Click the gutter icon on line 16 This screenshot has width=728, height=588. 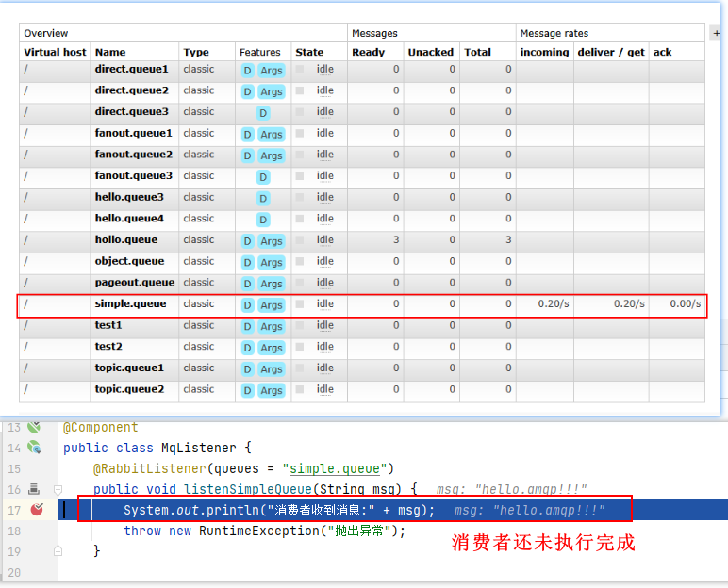point(34,489)
